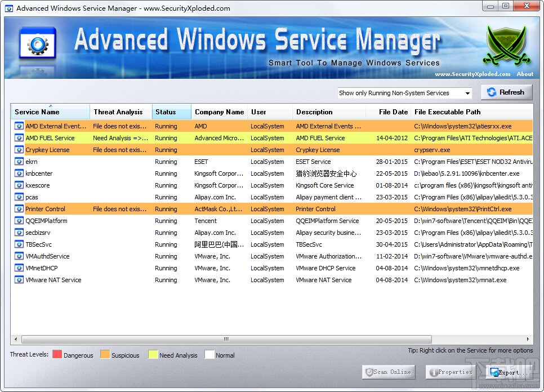Click the service icon beside Crypkey License
This screenshot has width=544, height=392.
point(19,149)
